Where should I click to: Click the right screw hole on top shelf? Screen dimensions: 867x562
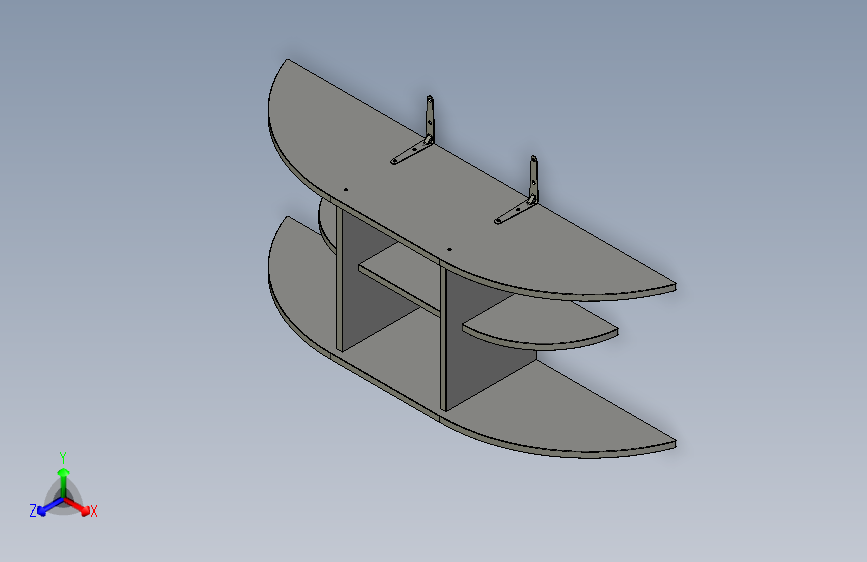click(449, 249)
